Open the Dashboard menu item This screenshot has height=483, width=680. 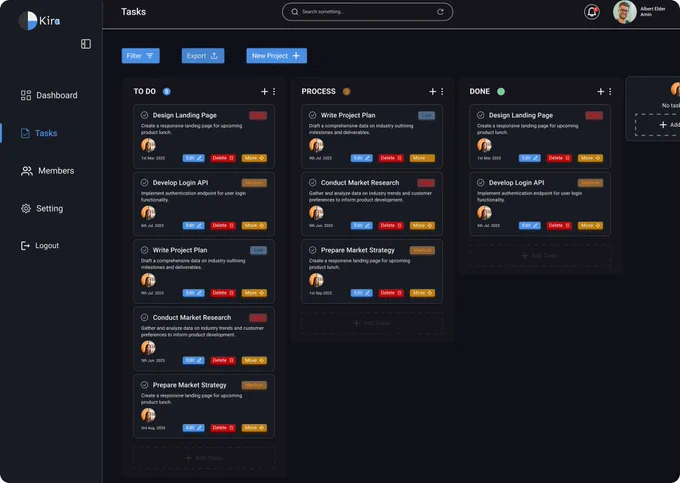49,95
